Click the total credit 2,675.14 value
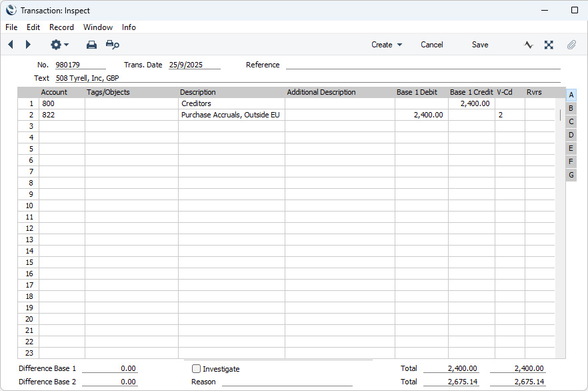 pyautogui.click(x=518, y=382)
